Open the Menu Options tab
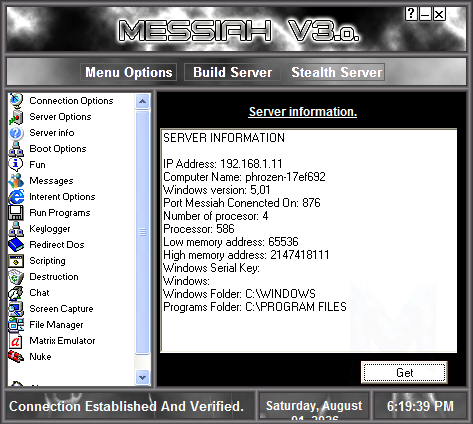 (x=128, y=72)
